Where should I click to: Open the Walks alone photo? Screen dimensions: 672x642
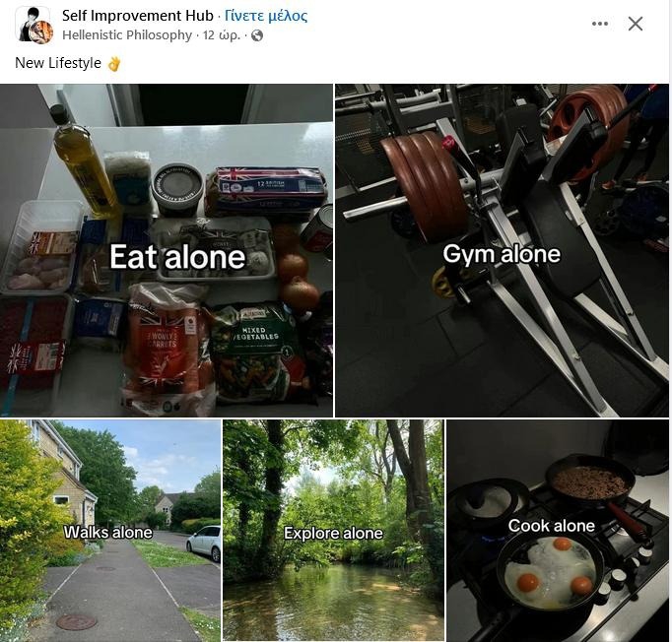point(110,530)
